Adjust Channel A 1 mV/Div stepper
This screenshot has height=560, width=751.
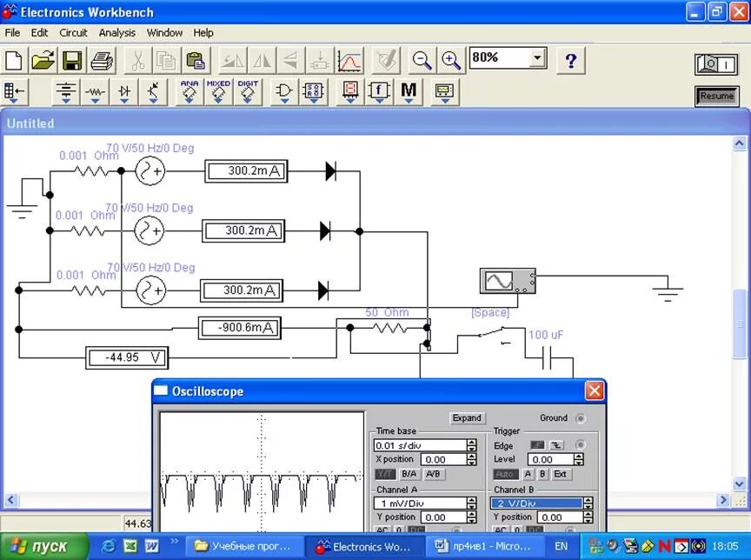tap(471, 503)
